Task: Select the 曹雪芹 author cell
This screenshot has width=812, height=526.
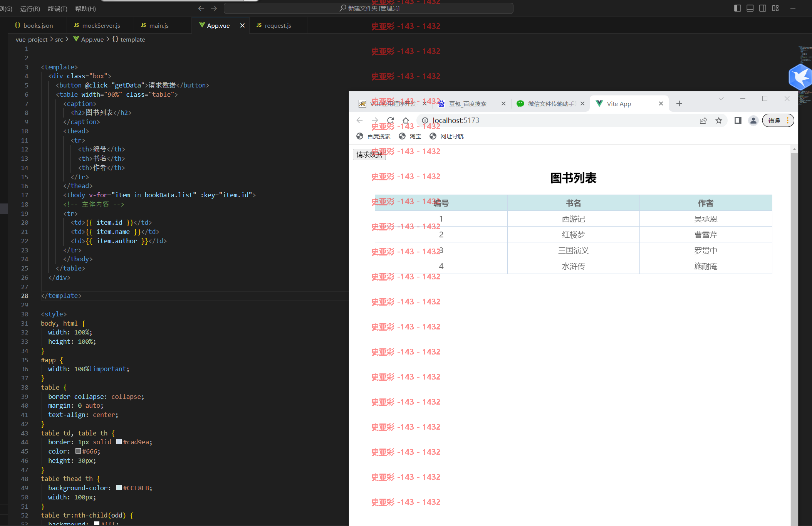Action: (x=706, y=235)
